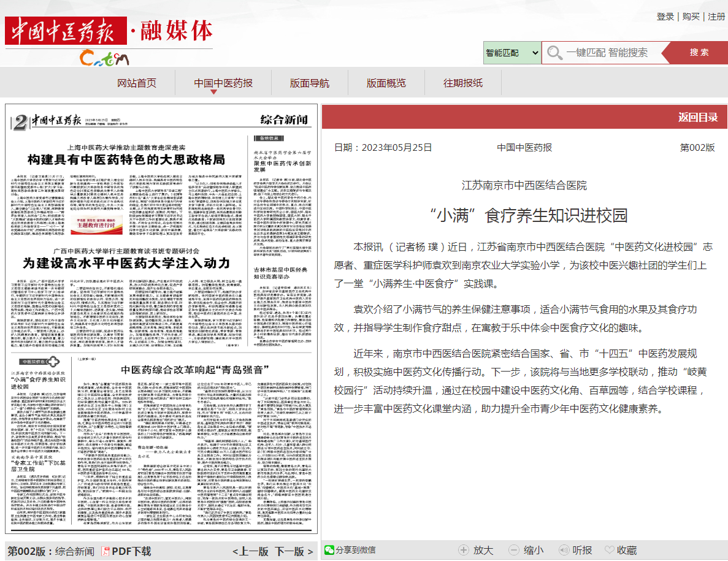
Task: Click the 综合新闻 page heading in preview
Action: pyautogui.click(x=284, y=120)
